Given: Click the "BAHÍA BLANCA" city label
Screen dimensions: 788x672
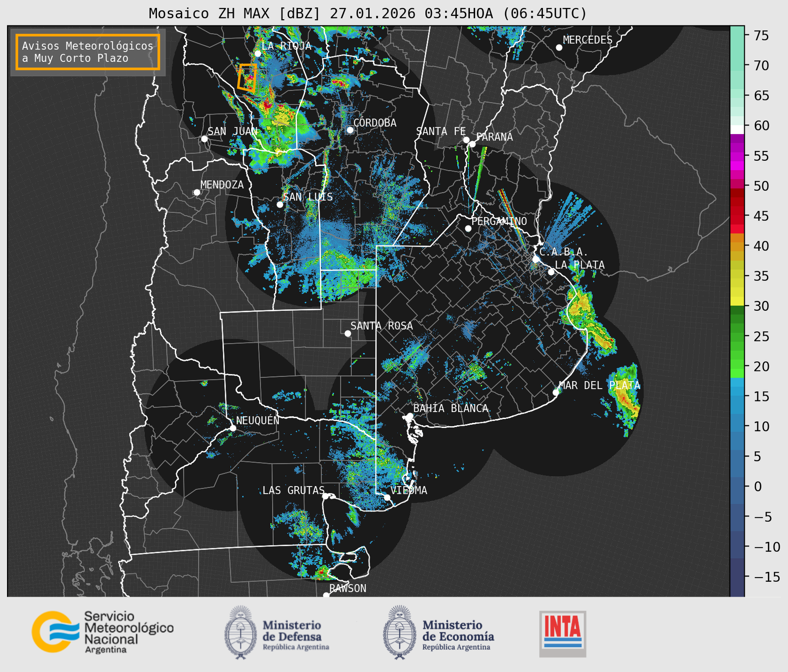Looking at the screenshot, I should (451, 408).
